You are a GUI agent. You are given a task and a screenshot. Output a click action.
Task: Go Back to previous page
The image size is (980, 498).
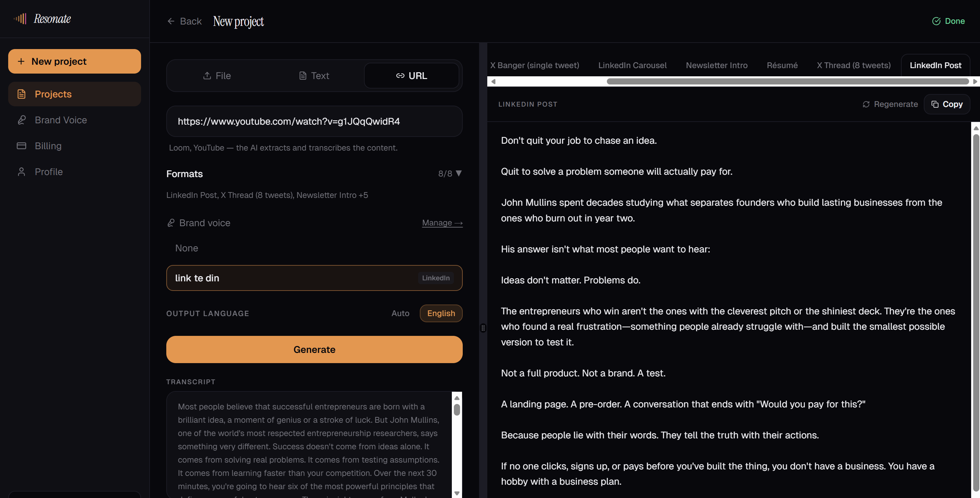click(x=184, y=21)
